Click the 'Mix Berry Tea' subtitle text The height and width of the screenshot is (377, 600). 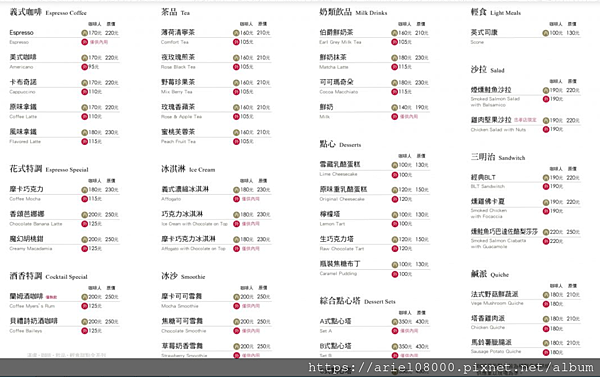tap(177, 92)
